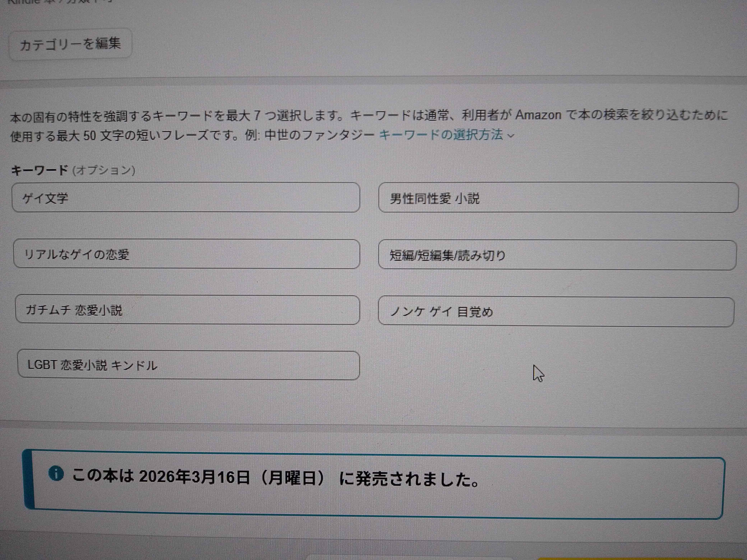Screen dimensions: 747x560
Task: Expand the chevron beside キーワードの選択方法
Action: (511, 136)
